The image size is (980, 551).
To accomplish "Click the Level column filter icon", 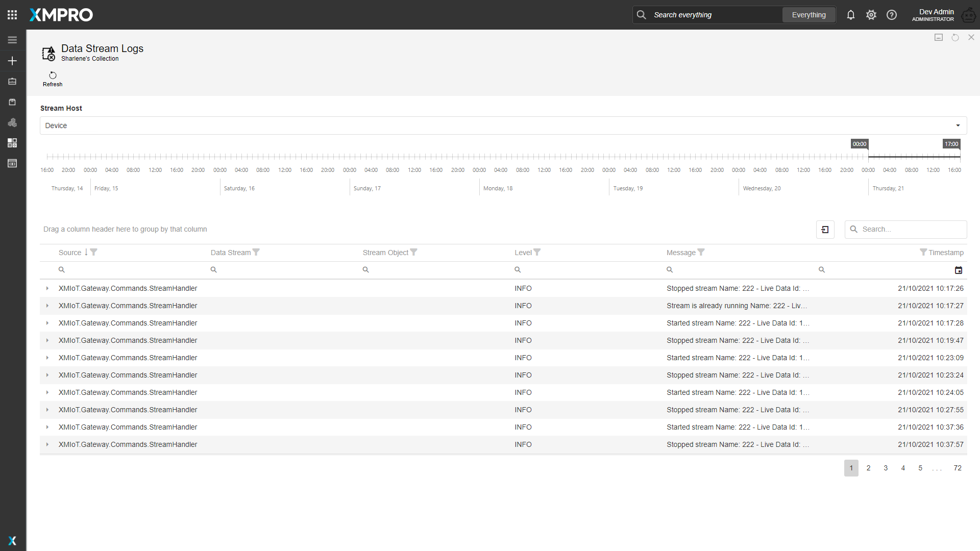I will (x=537, y=252).
